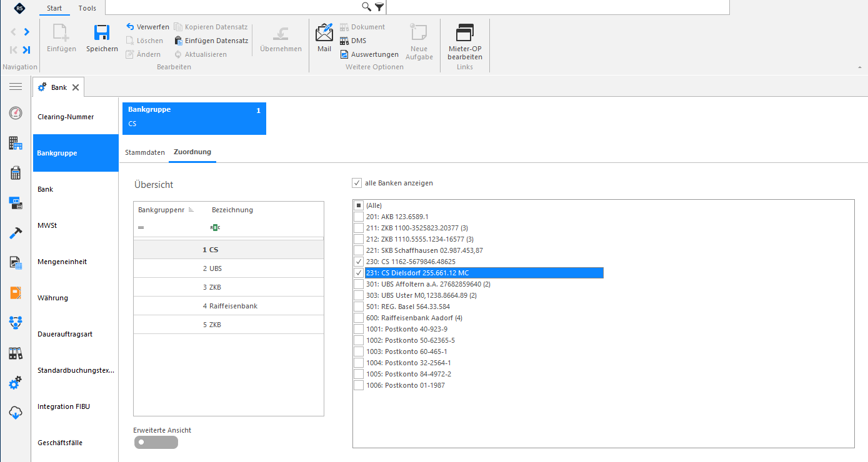Open the cloud download icon in the sidebar
Screen dimensions: 868x462
point(16,413)
